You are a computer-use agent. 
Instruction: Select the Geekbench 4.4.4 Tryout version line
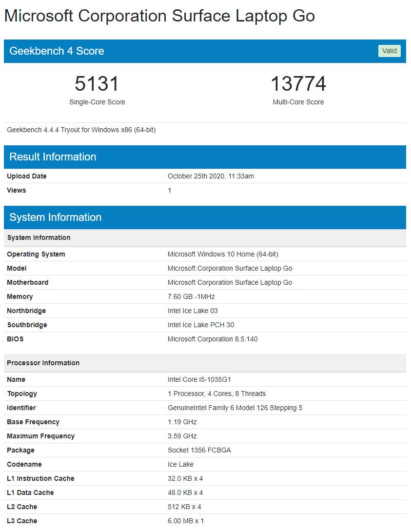[x=81, y=130]
